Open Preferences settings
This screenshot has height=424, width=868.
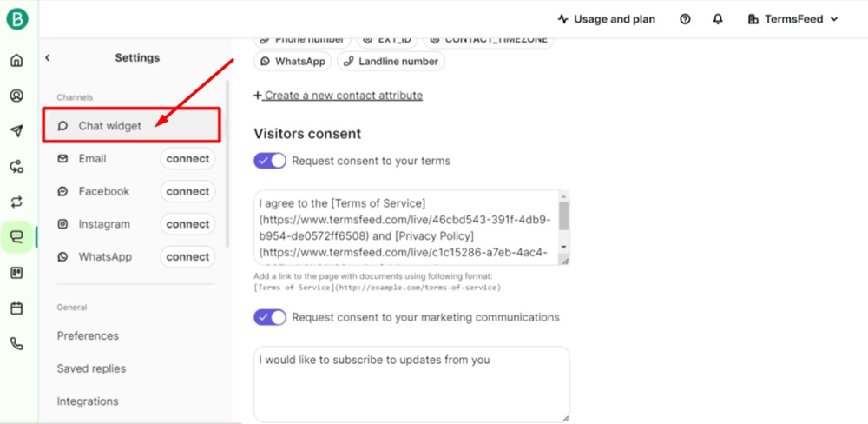pyautogui.click(x=88, y=336)
